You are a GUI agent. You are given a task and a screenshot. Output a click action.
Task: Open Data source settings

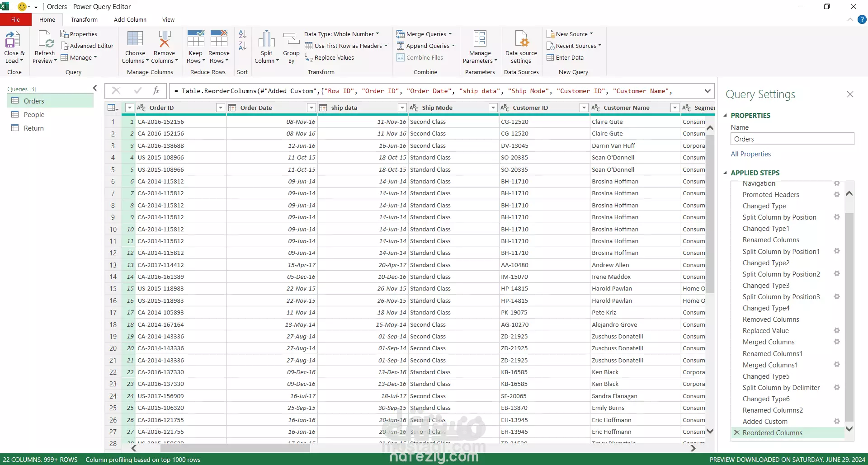click(521, 47)
